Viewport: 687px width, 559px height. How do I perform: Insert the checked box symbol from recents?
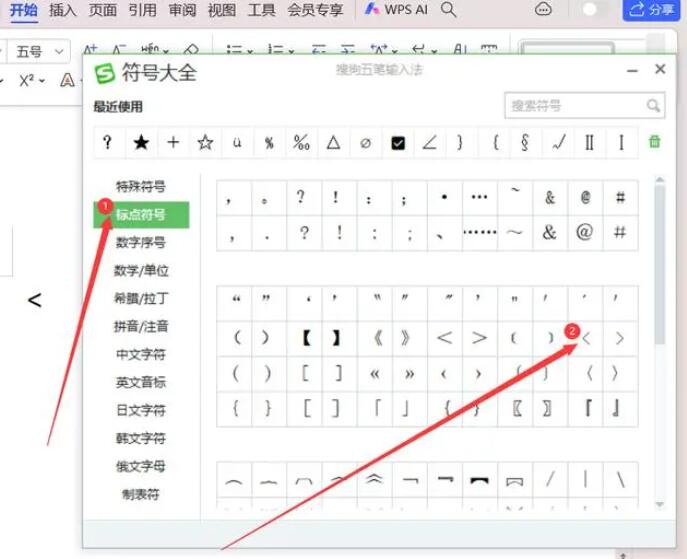398,143
